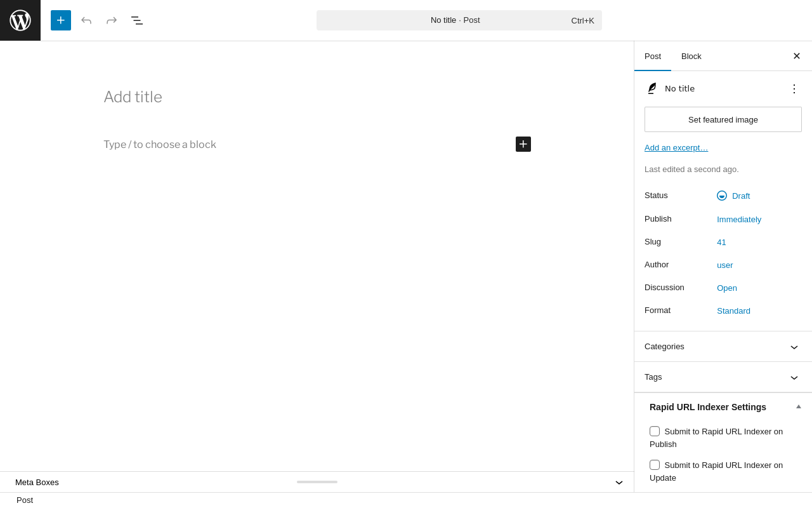812x508 pixels.
Task: Change Discussion setting from Open
Action: 727,288
